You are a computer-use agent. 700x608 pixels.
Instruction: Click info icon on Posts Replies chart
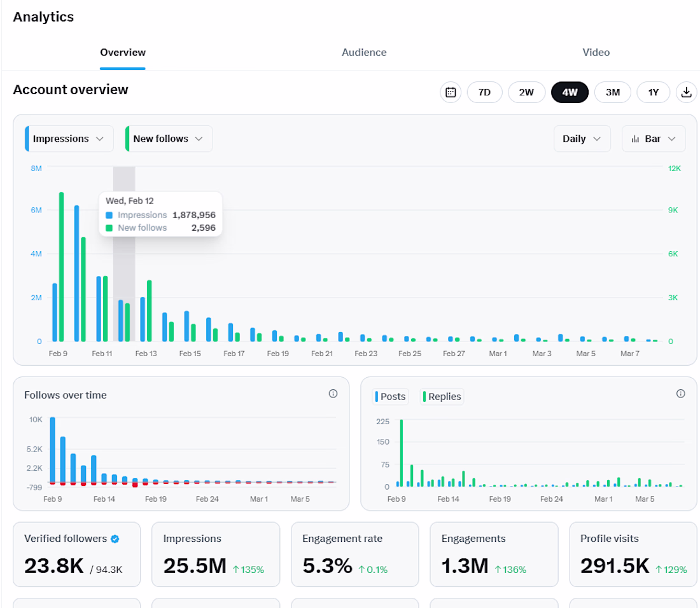coord(680,394)
